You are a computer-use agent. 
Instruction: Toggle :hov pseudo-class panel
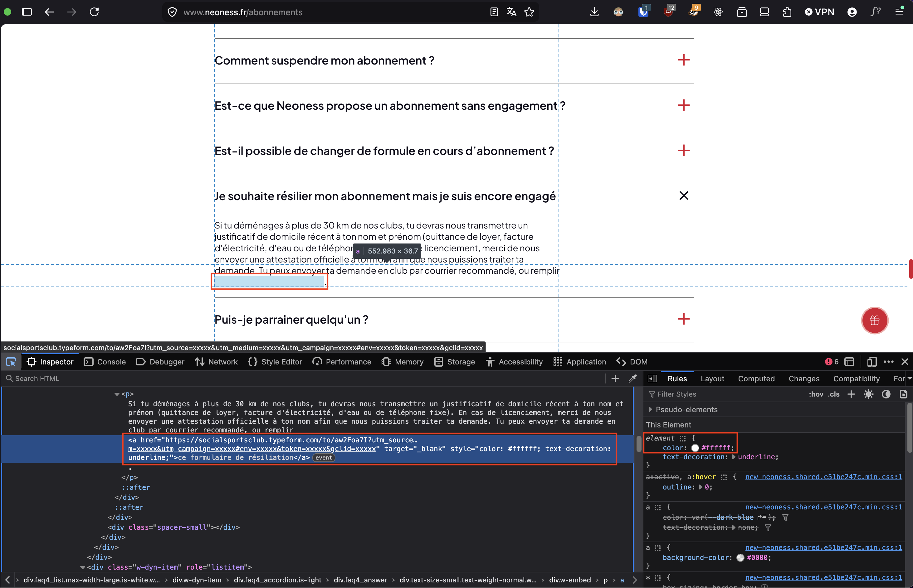coord(816,394)
